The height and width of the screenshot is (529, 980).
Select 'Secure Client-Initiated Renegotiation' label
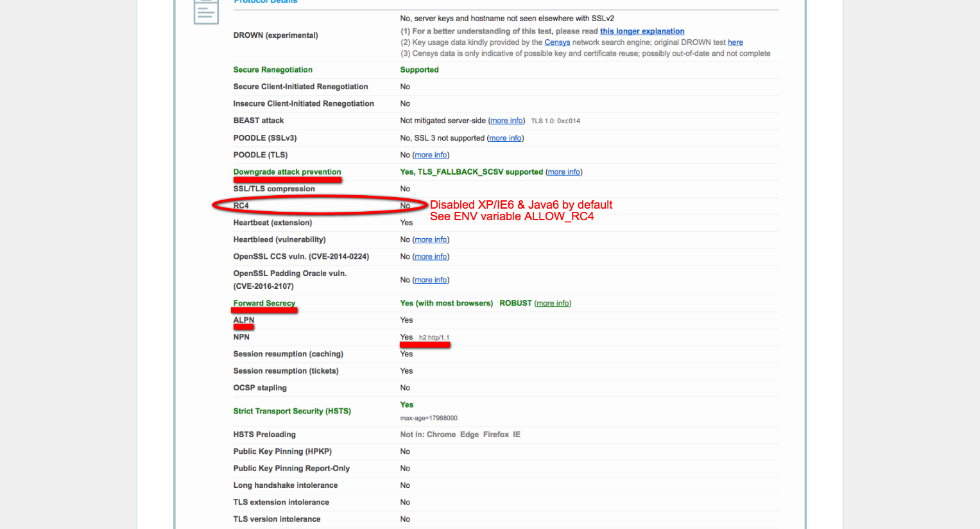coord(300,87)
